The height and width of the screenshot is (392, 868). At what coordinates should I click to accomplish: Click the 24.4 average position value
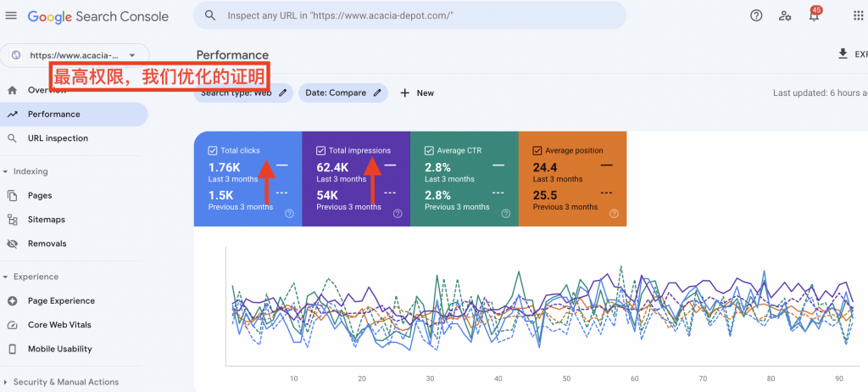[545, 167]
